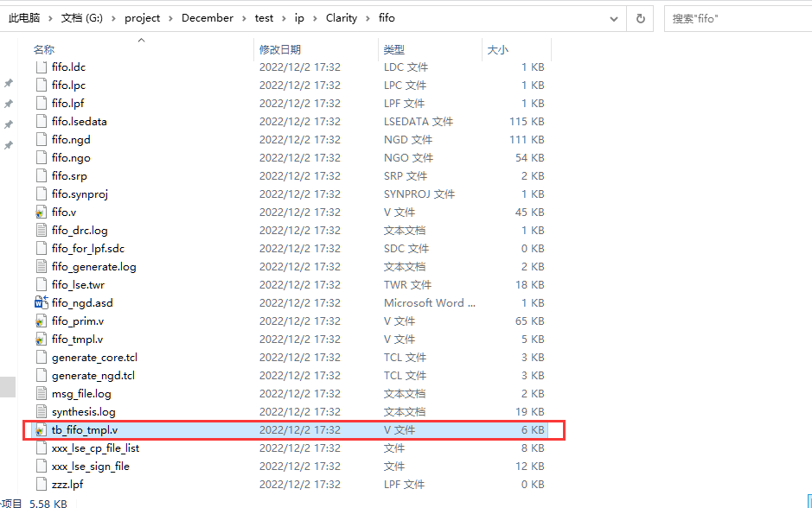Click the TWR 文件 type cell

[x=407, y=284]
